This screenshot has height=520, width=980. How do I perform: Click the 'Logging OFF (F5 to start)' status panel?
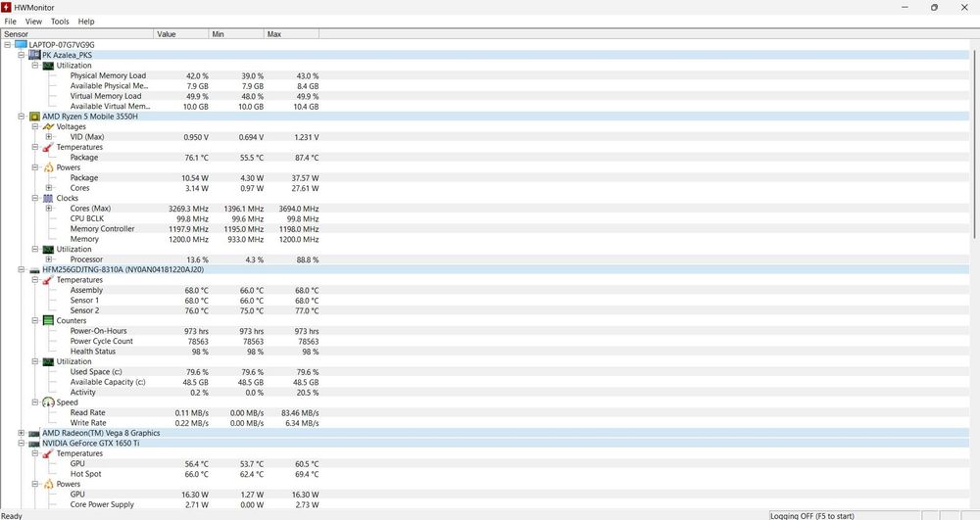point(845,516)
